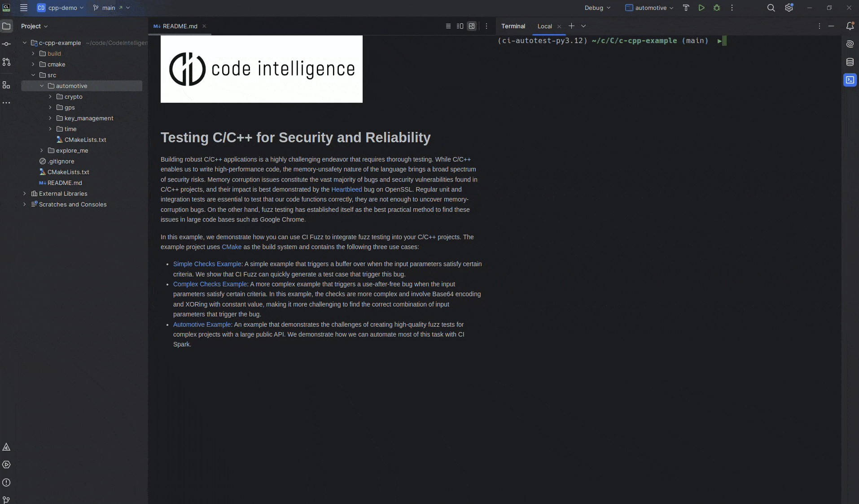Screen dimensions: 859x504
Task: Open the Services tool window
Action: coord(6,465)
